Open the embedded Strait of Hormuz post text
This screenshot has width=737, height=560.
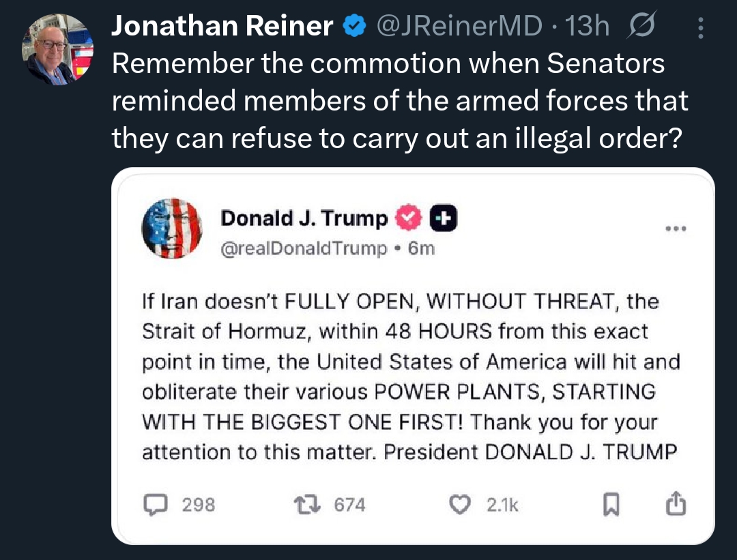409,376
